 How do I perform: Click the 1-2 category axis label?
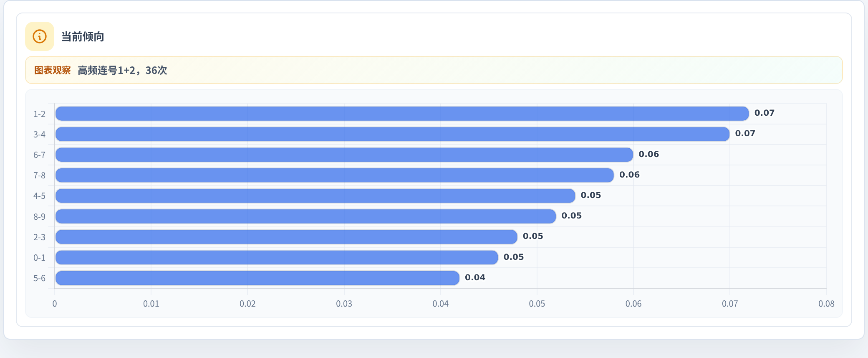click(x=39, y=114)
